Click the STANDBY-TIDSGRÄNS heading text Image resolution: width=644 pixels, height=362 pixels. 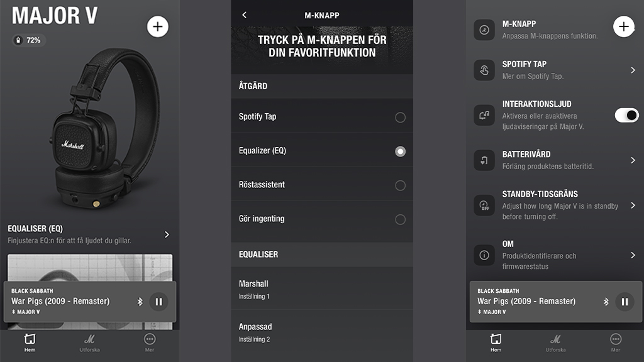(540, 194)
